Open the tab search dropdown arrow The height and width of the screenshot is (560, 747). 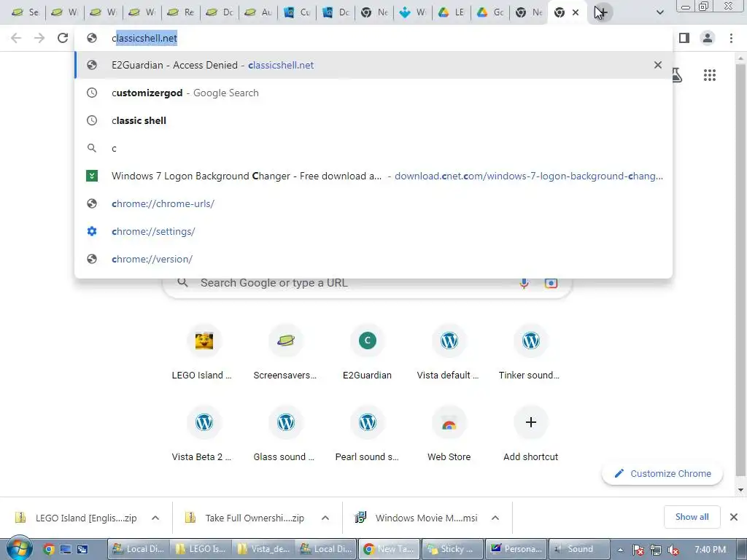659,12
